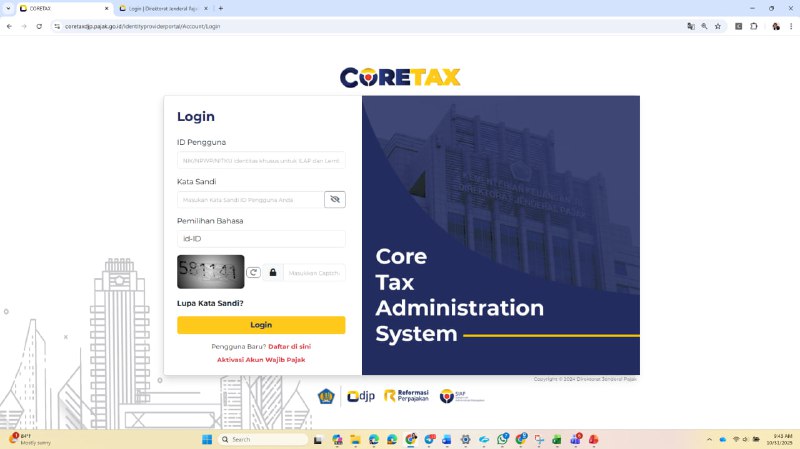Click the Masukkan Captcha input field
Viewport: 800px width, 449px height.
(314, 272)
